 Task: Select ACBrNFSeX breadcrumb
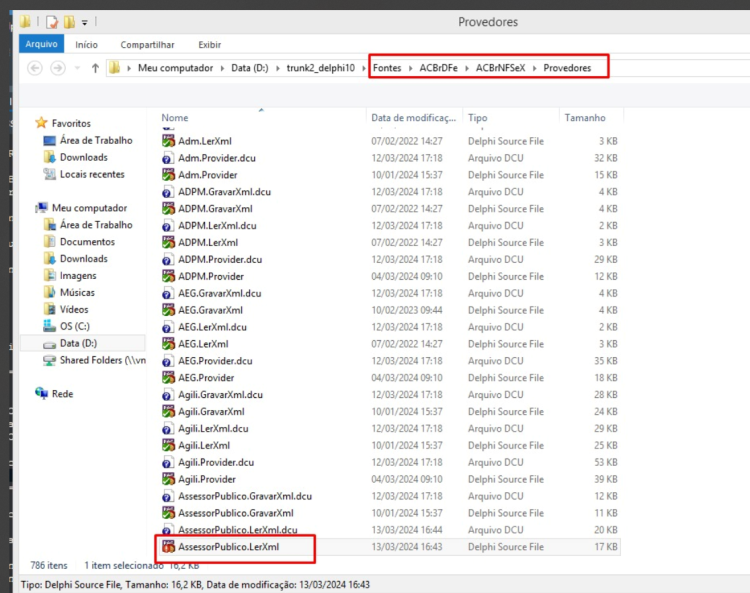[x=500, y=68]
